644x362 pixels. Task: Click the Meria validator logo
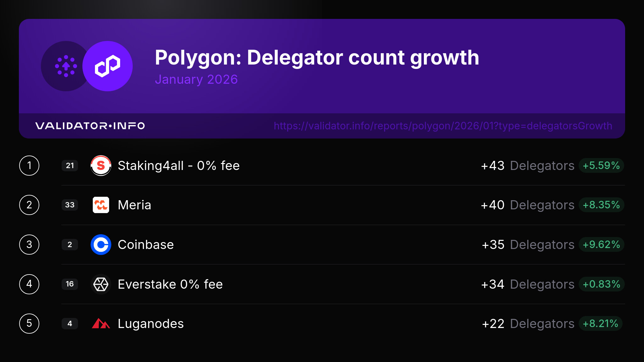[101, 205]
